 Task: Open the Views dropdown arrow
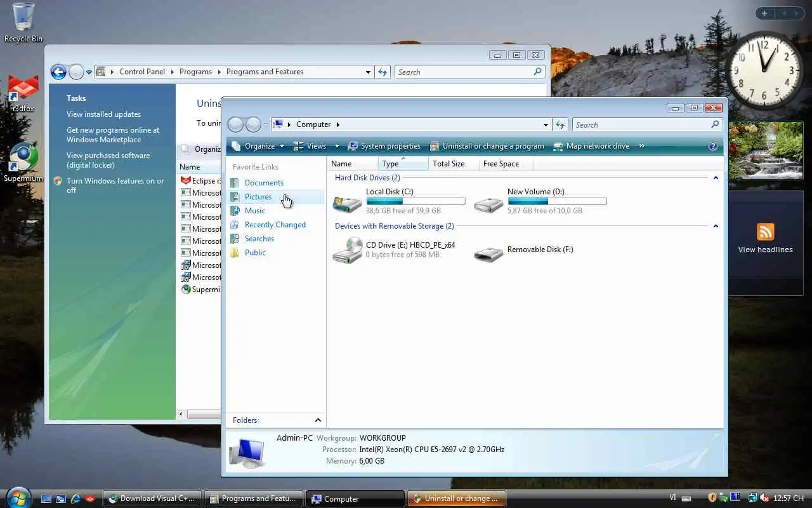337,146
